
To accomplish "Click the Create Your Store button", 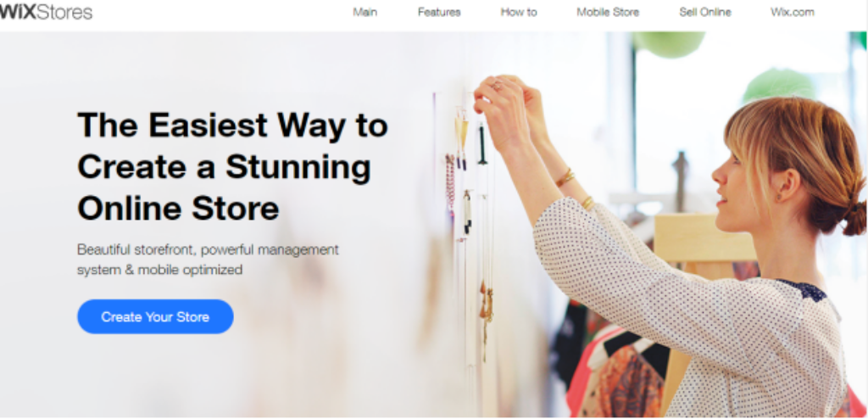I will pos(155,317).
